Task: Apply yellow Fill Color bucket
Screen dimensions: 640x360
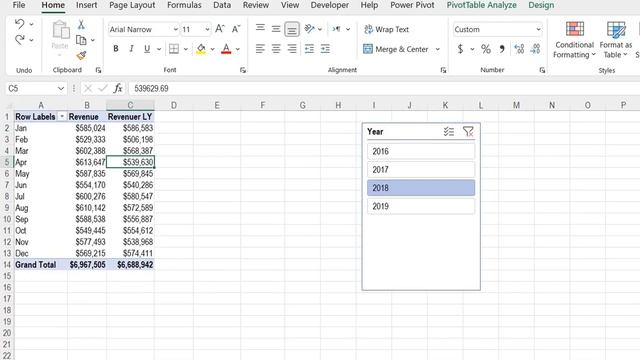Action: [x=201, y=49]
